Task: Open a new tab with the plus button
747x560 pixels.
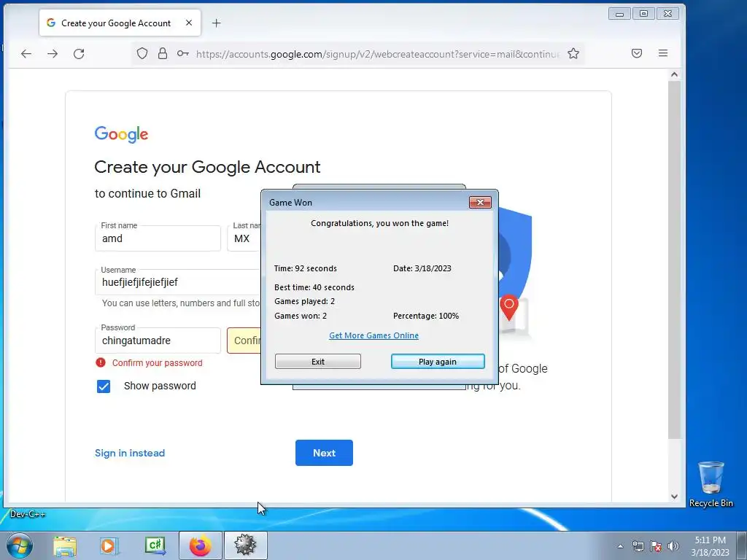Action: pyautogui.click(x=216, y=23)
